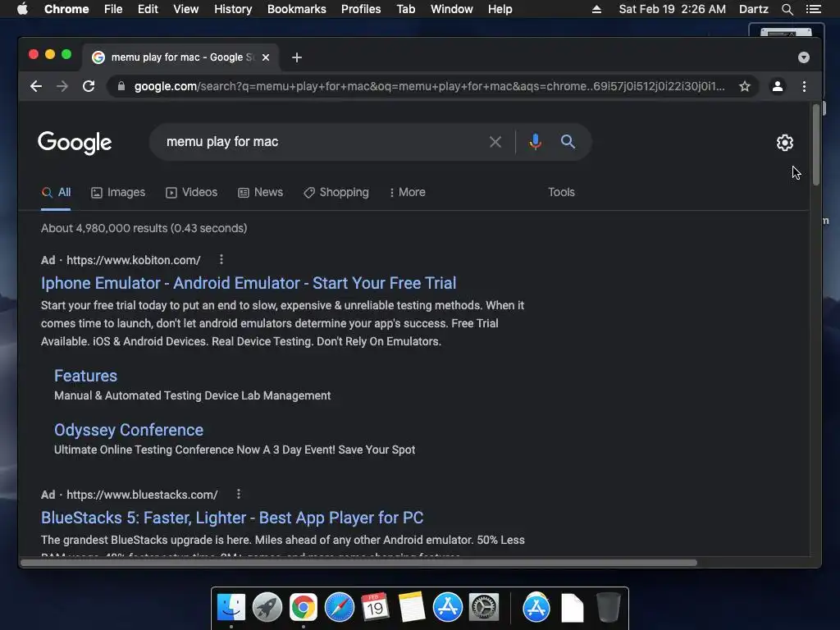Viewport: 840px width, 630px height.
Task: Start voice search with microphone
Action: (535, 142)
